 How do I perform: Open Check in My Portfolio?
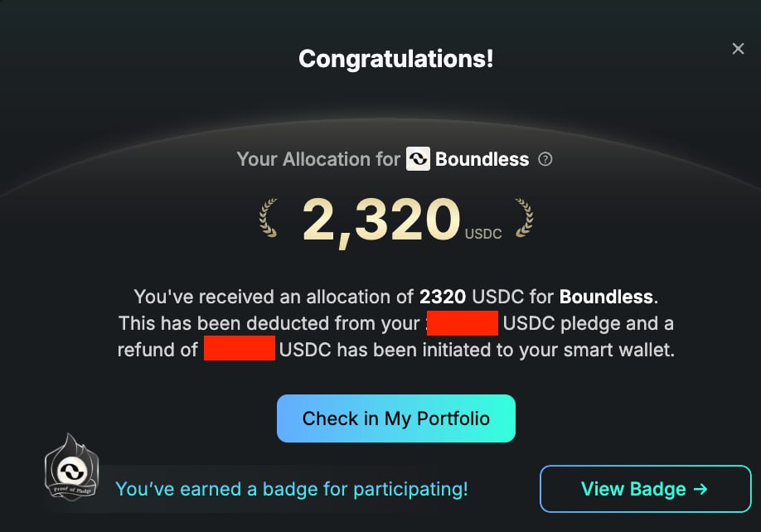(x=396, y=418)
